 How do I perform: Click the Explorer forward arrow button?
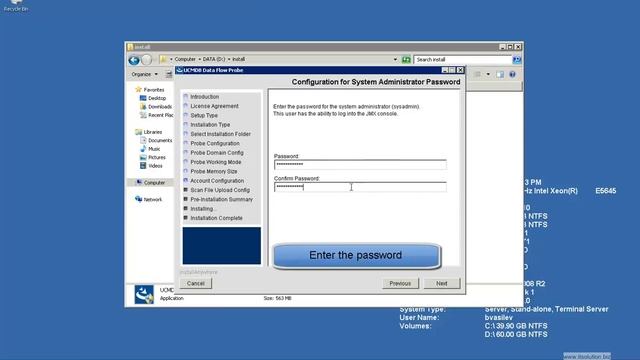tap(147, 60)
